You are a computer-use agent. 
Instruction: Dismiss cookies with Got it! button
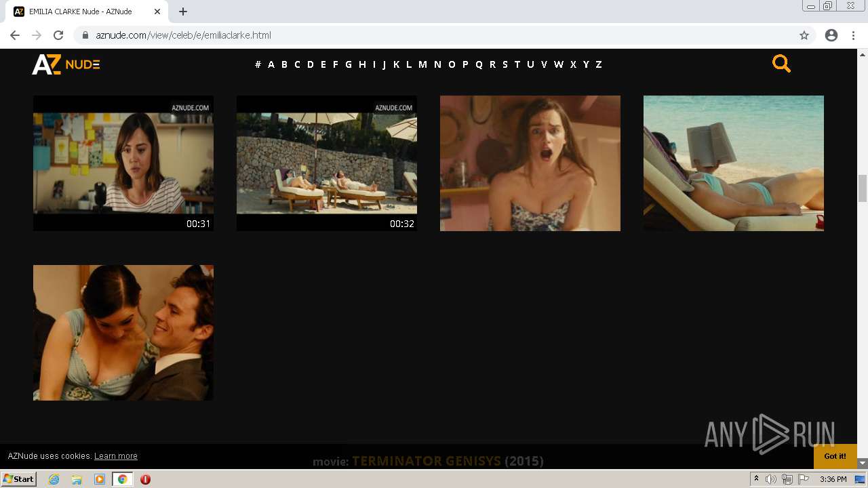(x=835, y=456)
